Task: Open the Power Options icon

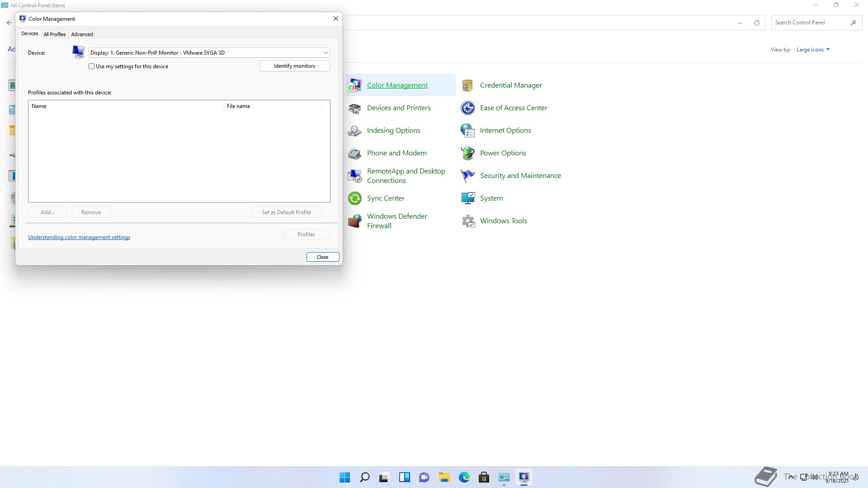Action: pos(468,153)
